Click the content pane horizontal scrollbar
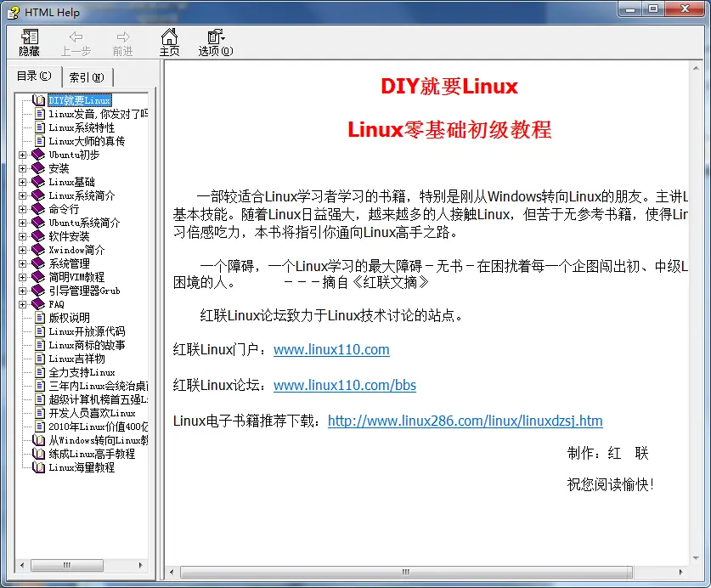Screen dimensions: 711x588 click(425, 573)
